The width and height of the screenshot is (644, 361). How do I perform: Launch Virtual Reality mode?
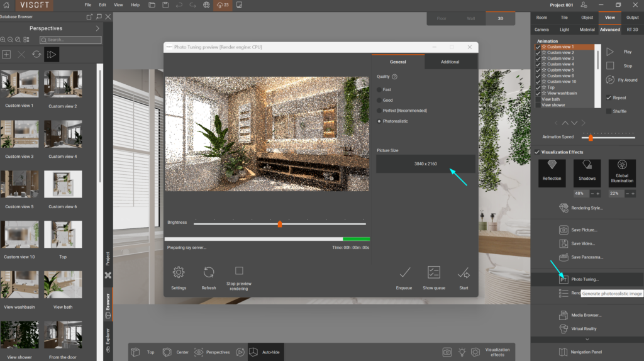[x=577, y=328]
